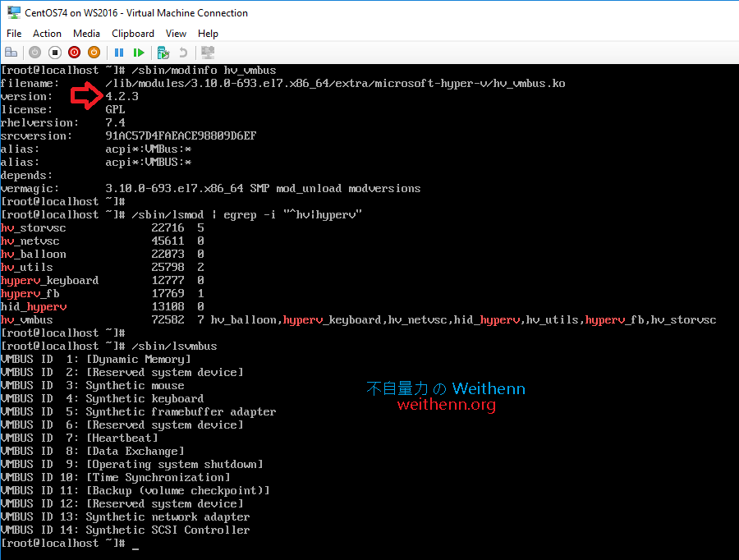This screenshot has height=560, width=739.
Task: Create a checkpoint of the VM
Action: coord(163,52)
